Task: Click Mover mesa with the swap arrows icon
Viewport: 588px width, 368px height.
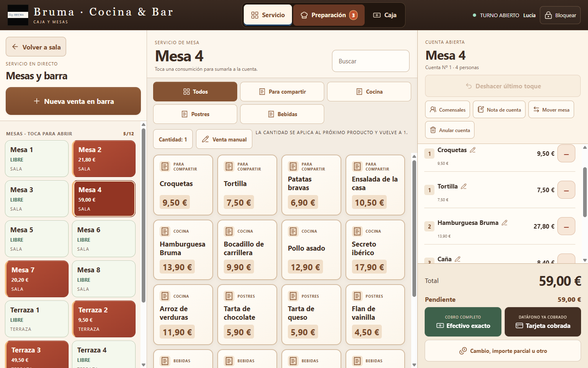Action: click(x=551, y=110)
